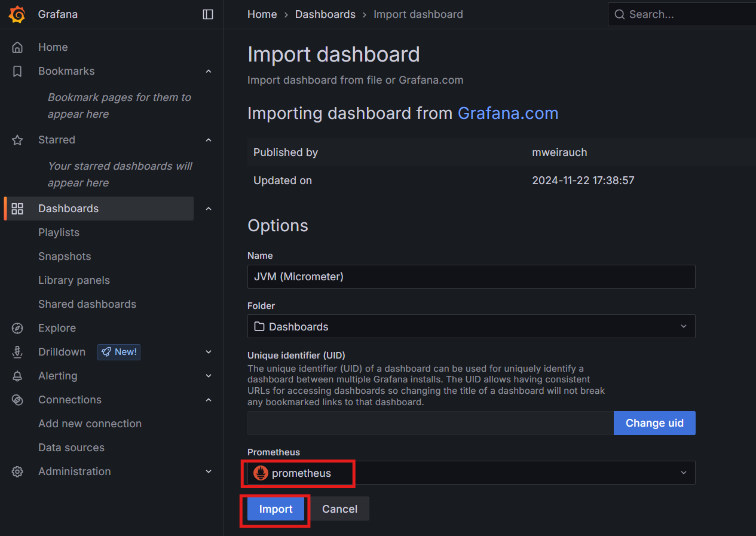756x536 pixels.
Task: Collapse the Bookmarks section chevron
Action: [x=209, y=71]
